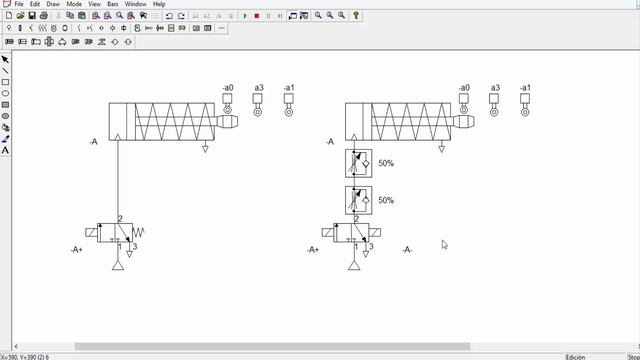Pick the horizontal dash line icon in the toolbar
The width and height of the screenshot is (640, 360).
click(x=221, y=28)
